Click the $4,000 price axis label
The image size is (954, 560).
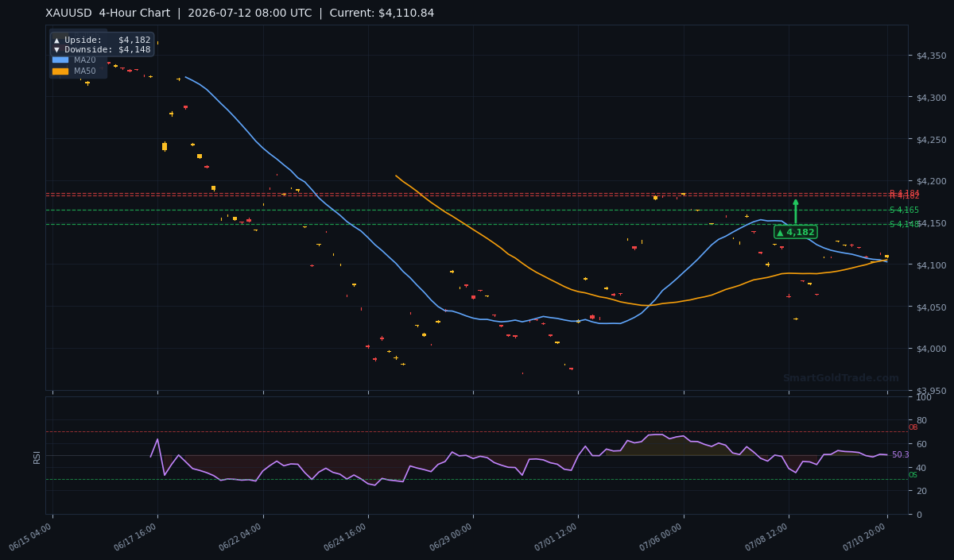[x=931, y=349]
